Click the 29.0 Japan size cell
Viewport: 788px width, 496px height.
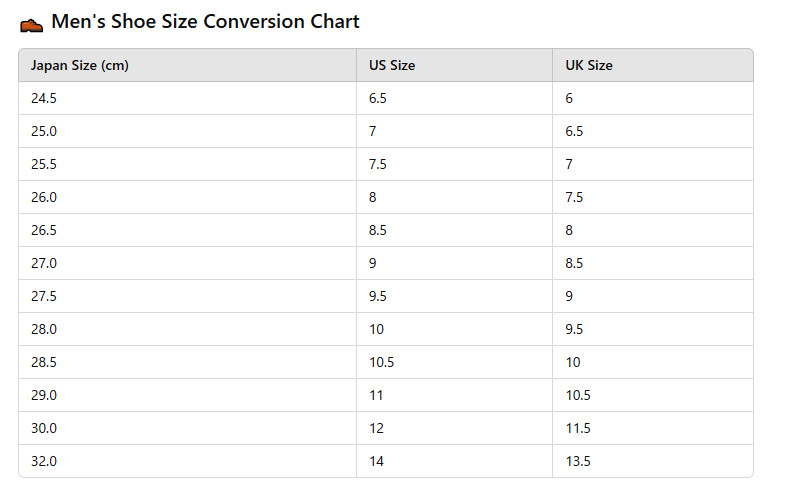(187, 395)
